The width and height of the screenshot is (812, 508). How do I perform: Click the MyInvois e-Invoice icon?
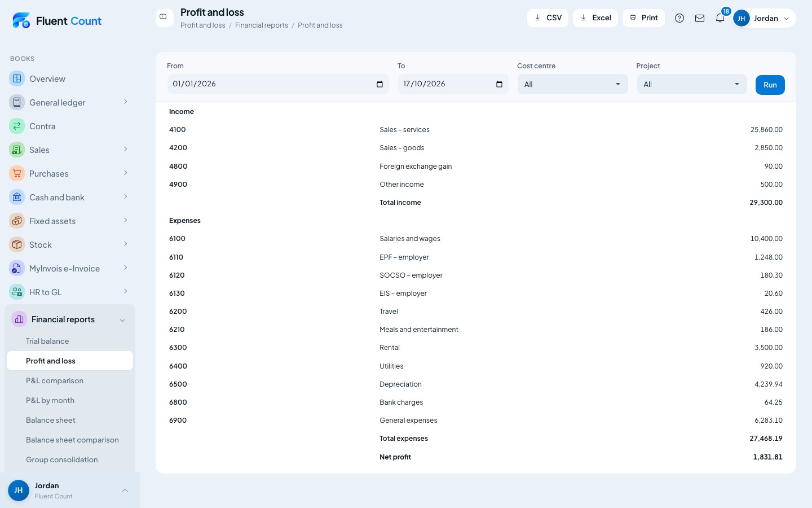coord(17,268)
